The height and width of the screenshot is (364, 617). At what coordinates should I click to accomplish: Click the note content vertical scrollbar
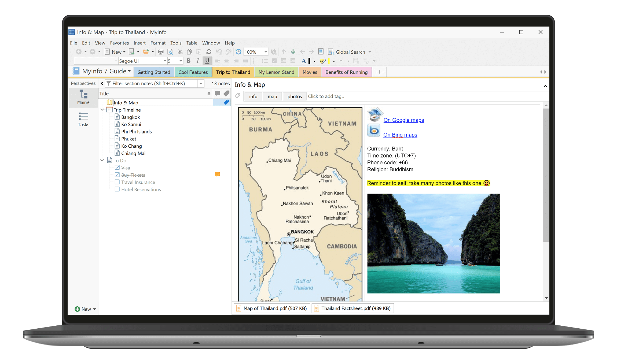[x=546, y=175]
